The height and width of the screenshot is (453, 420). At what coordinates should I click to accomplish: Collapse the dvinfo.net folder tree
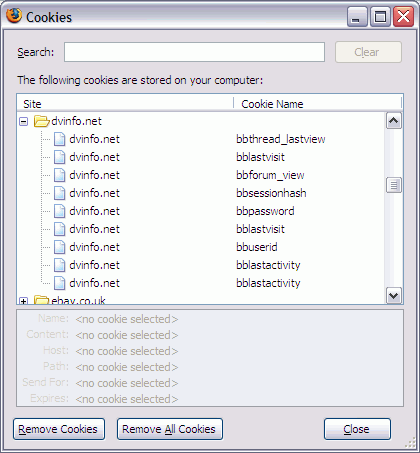[23, 122]
